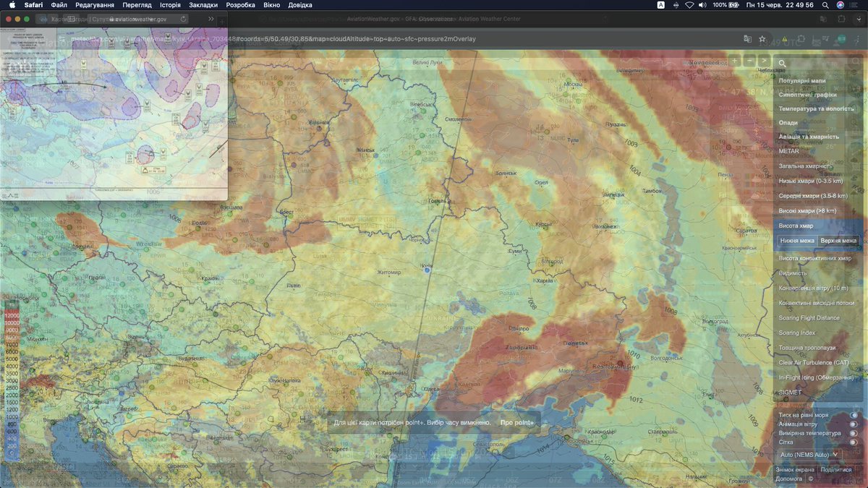Open Spotlight search in menu bar
Screen dimensions: 868x488
click(826, 5)
